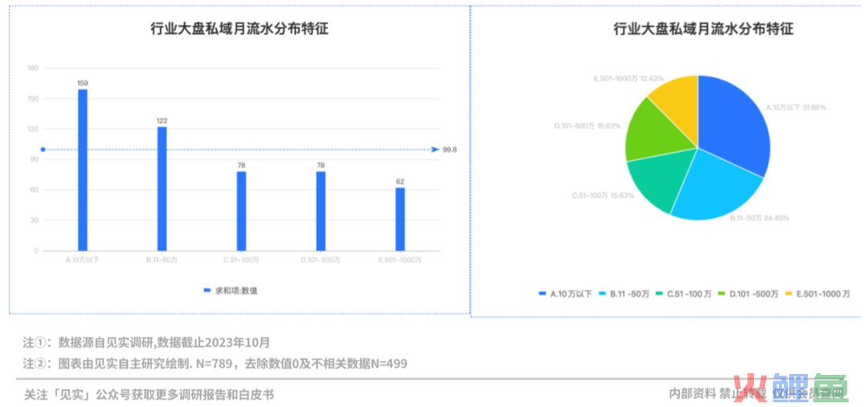This screenshot has width=868, height=407.
Task: Click the E.501–1000万 bar labeled 62
Action: [x=400, y=219]
